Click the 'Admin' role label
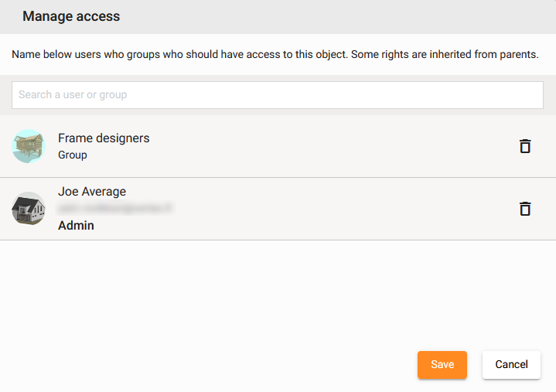The height and width of the screenshot is (392, 556). point(76,226)
